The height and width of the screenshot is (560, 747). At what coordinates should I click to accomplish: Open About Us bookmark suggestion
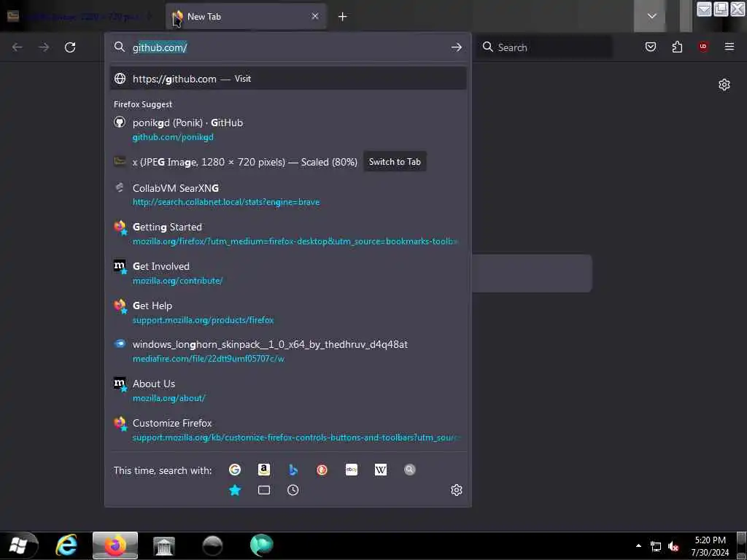(x=287, y=391)
